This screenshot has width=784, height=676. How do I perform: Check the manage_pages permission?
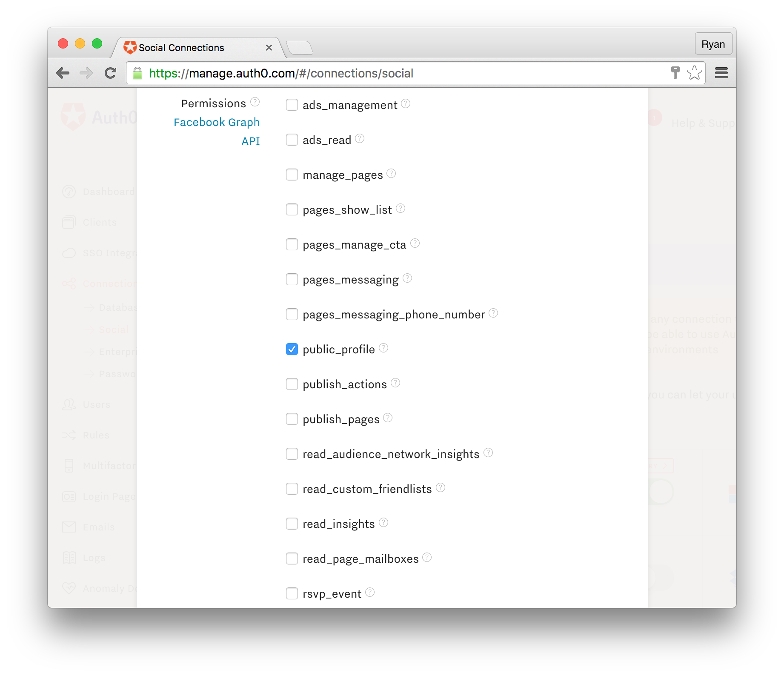coord(292,175)
